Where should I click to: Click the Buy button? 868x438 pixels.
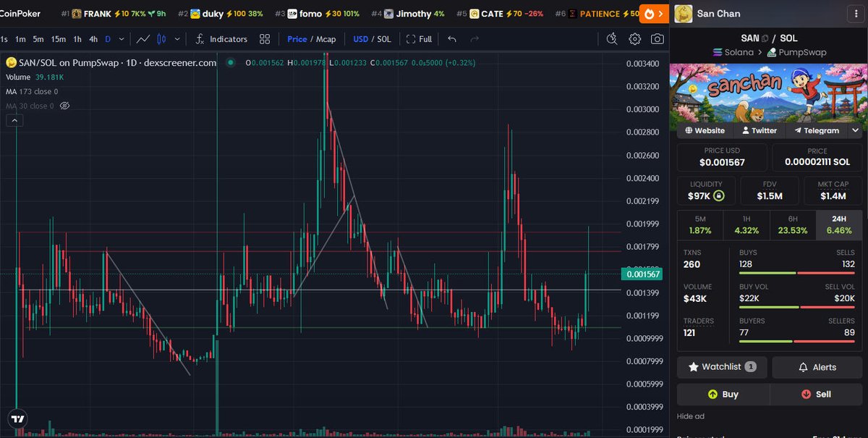pyautogui.click(x=723, y=395)
